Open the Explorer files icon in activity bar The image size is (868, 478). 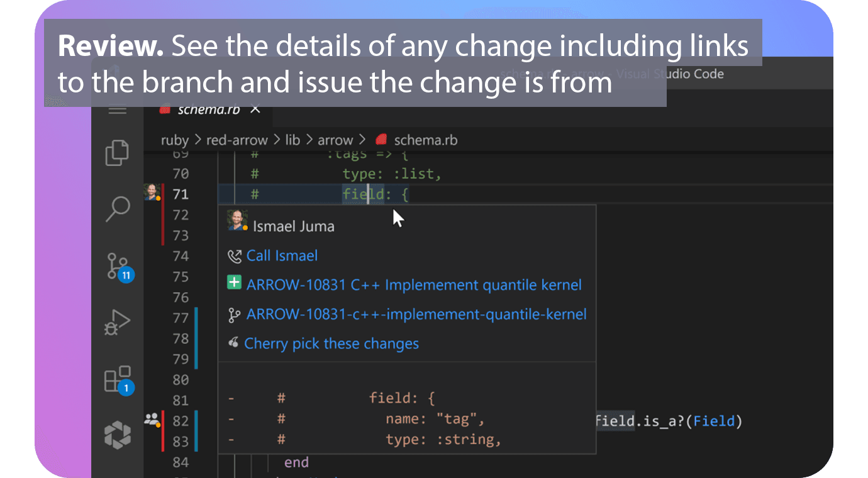pyautogui.click(x=117, y=153)
